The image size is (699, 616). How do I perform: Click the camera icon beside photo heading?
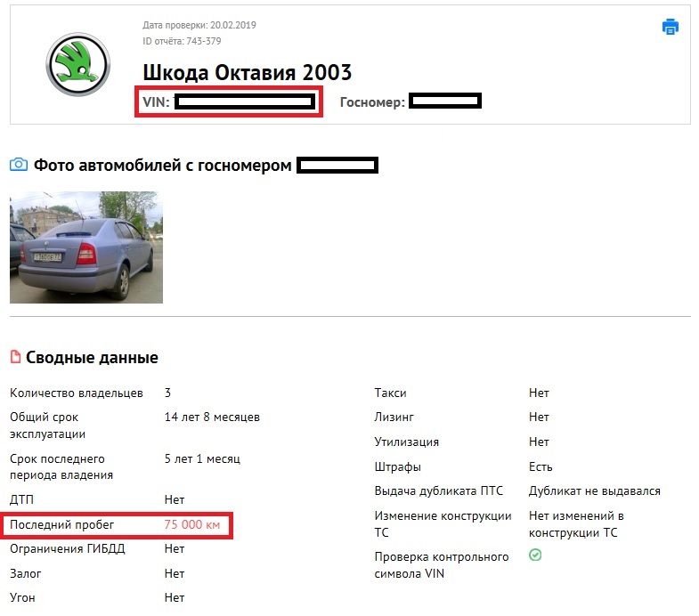pos(18,165)
